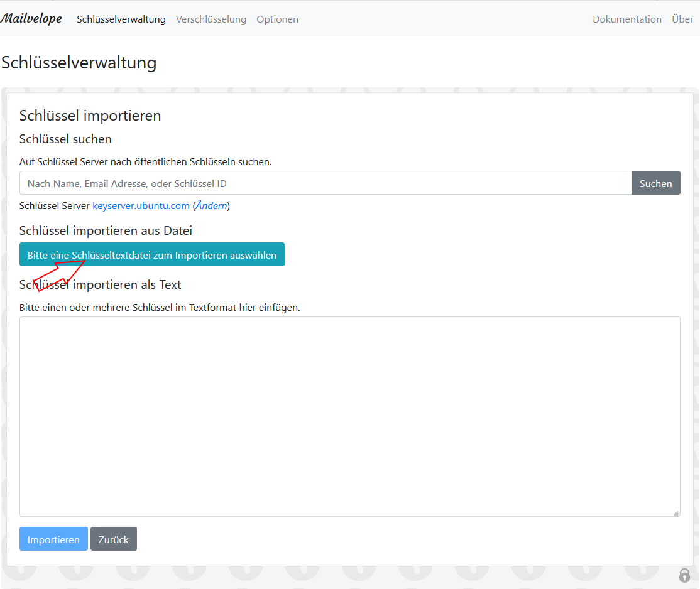Click the Mailvelope logo in the navbar
Viewport: 700px width, 589px height.
click(31, 18)
